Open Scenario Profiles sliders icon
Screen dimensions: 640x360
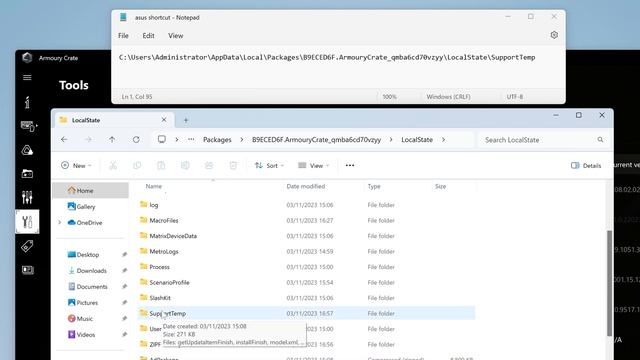27,198
